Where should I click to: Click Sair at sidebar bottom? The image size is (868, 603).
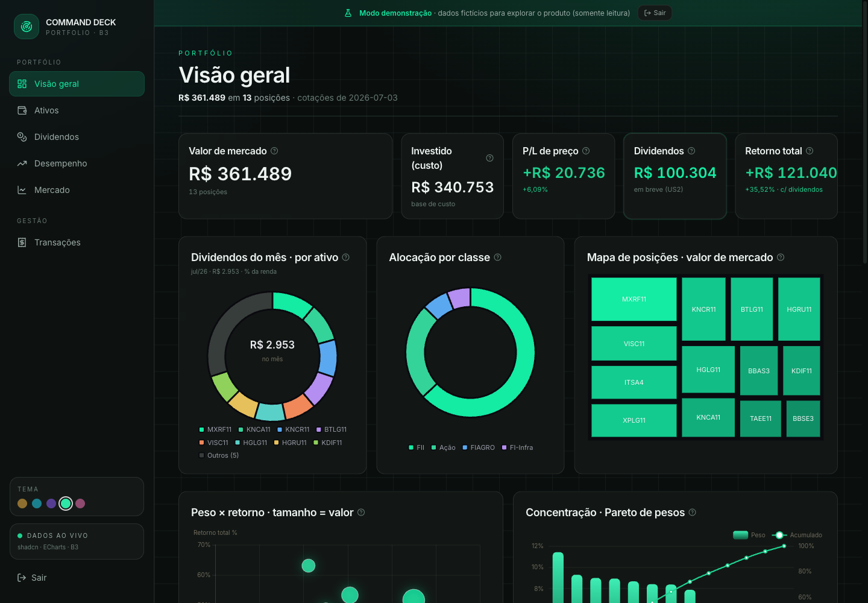click(x=32, y=578)
